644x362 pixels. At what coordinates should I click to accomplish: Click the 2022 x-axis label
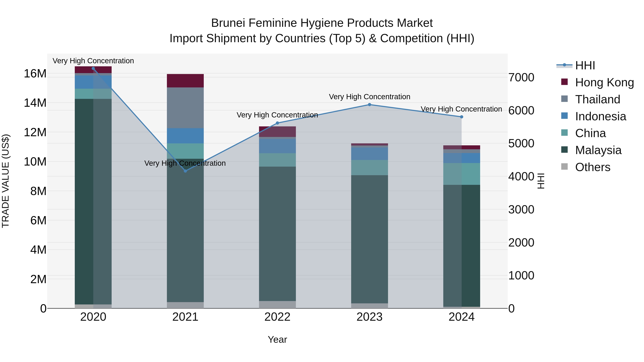tap(277, 317)
